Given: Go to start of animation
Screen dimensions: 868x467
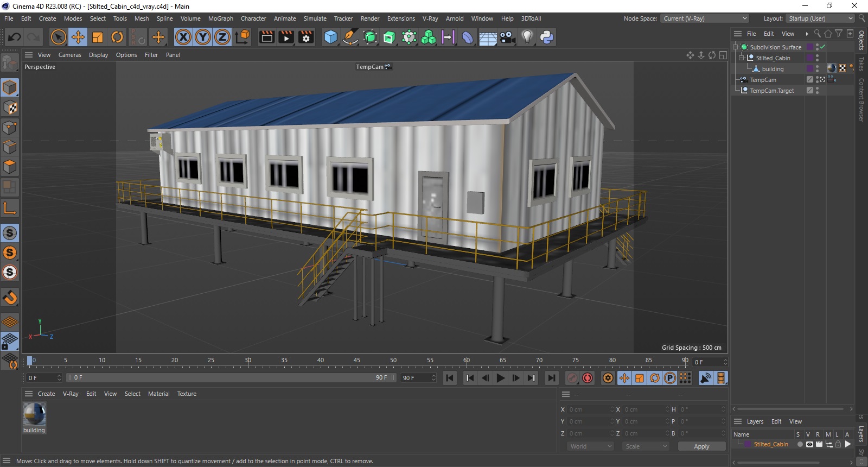Looking at the screenshot, I should coord(450,378).
